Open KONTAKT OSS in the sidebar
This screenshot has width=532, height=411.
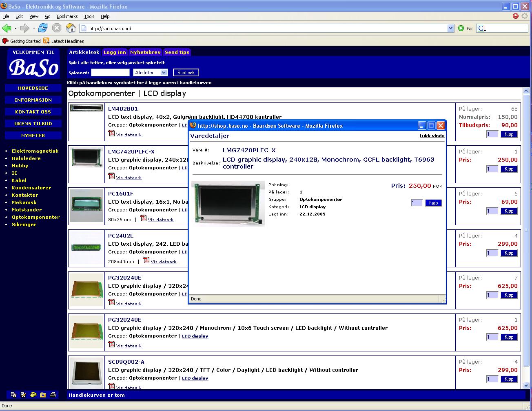tap(33, 112)
